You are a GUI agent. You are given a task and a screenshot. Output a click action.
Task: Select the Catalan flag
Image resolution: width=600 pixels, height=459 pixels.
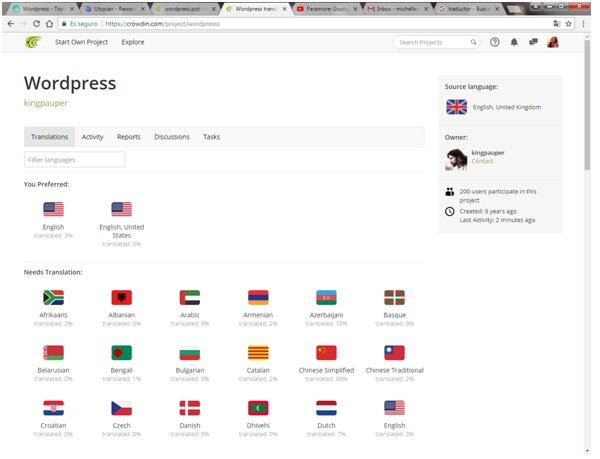258,353
